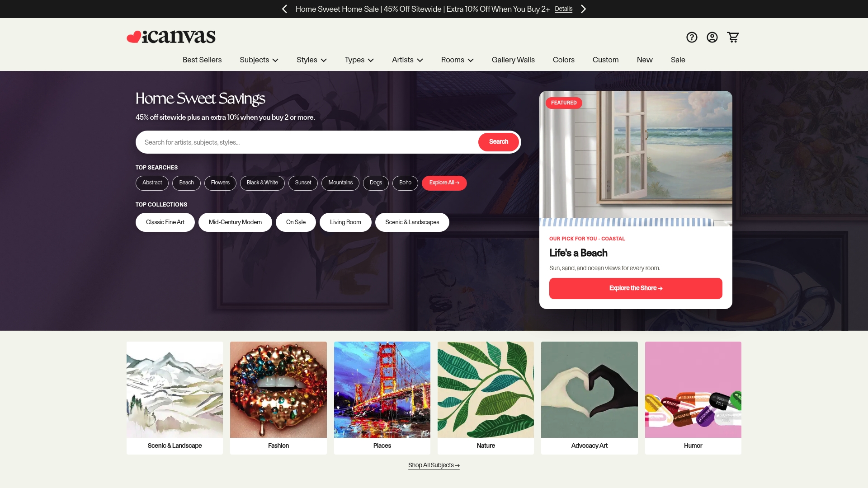The width and height of the screenshot is (868, 488).
Task: Open the account profile icon
Action: pyautogui.click(x=712, y=37)
